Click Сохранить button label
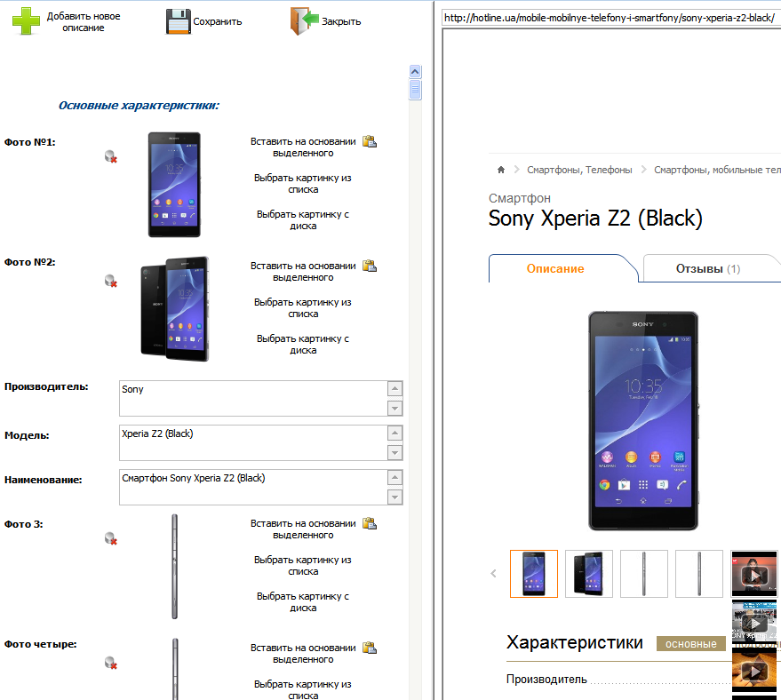 [x=217, y=21]
